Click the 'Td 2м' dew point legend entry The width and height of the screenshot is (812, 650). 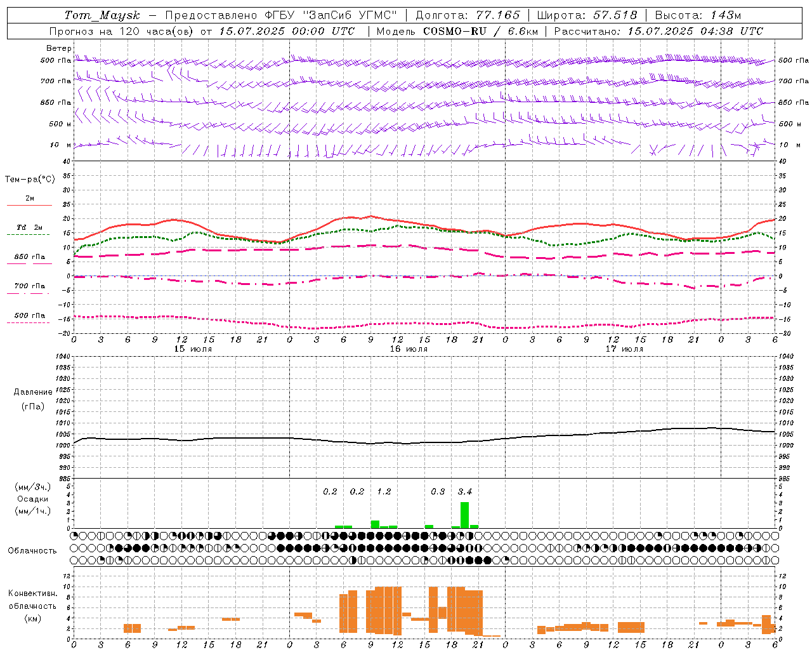click(x=30, y=227)
